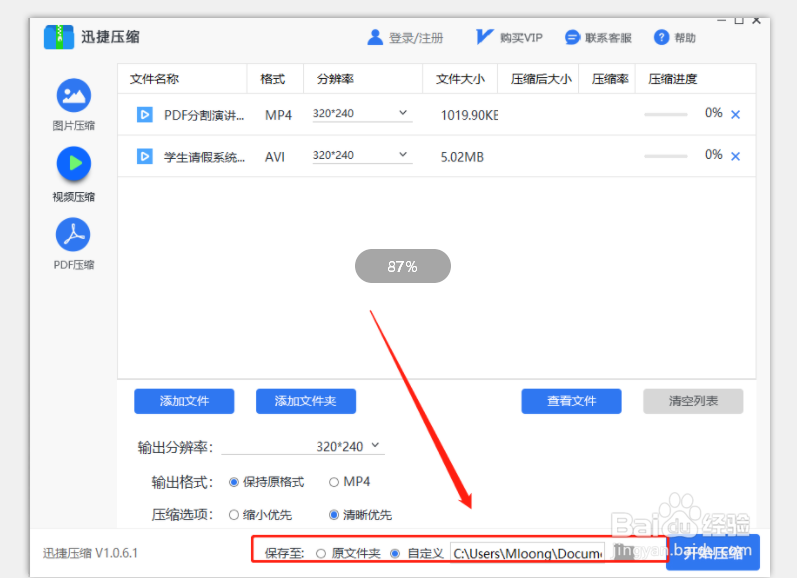Click the 压缩进度 column header

click(x=672, y=79)
